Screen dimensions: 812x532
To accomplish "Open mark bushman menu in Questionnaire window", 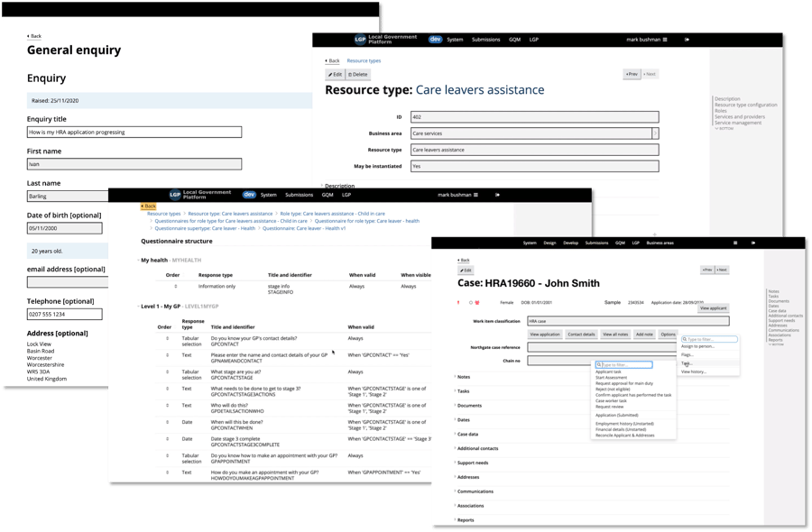I will point(457,195).
